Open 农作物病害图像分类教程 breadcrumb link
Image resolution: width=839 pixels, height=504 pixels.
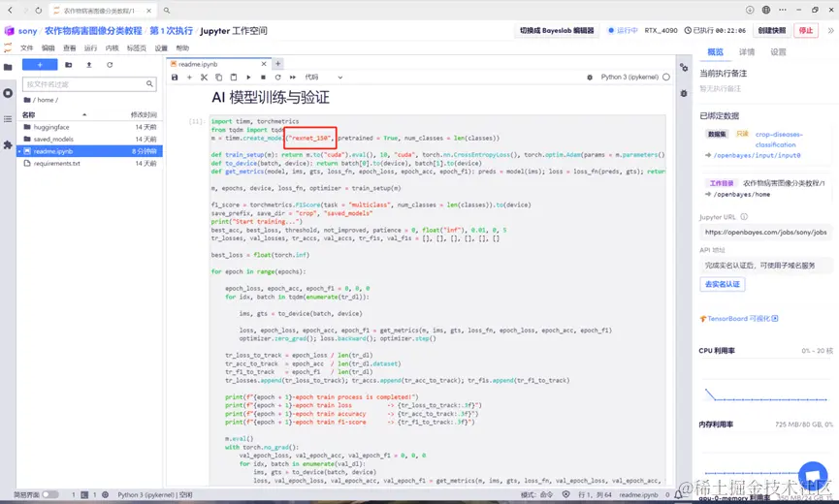point(93,31)
